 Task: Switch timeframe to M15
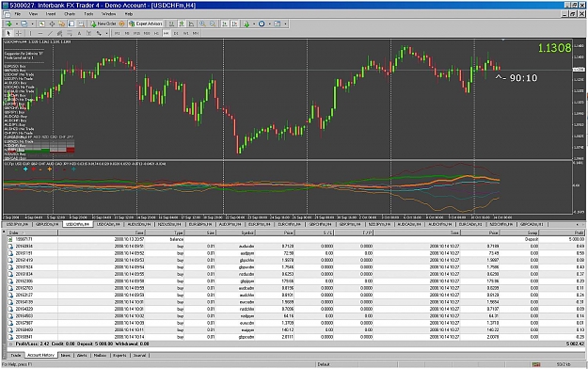pyautogui.click(x=136, y=33)
